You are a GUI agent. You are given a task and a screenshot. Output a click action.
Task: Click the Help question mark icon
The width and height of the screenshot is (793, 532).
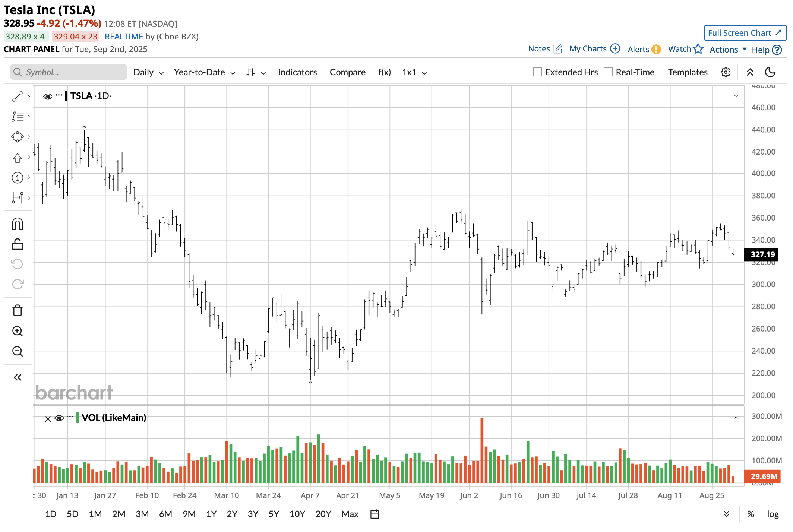[x=777, y=50]
